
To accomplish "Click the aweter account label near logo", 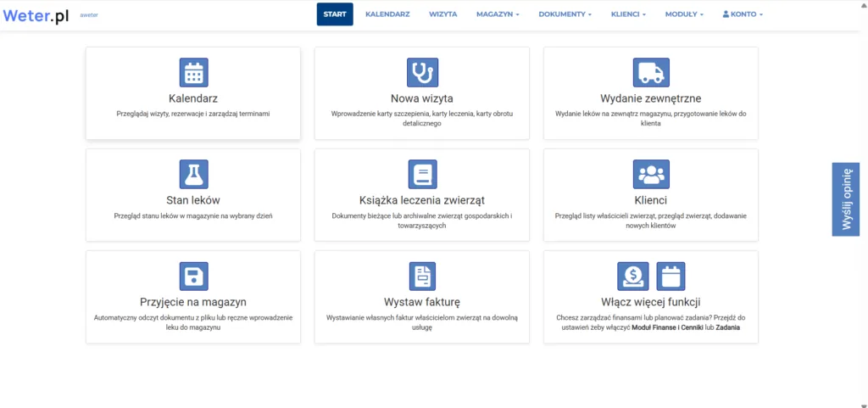I will [89, 15].
